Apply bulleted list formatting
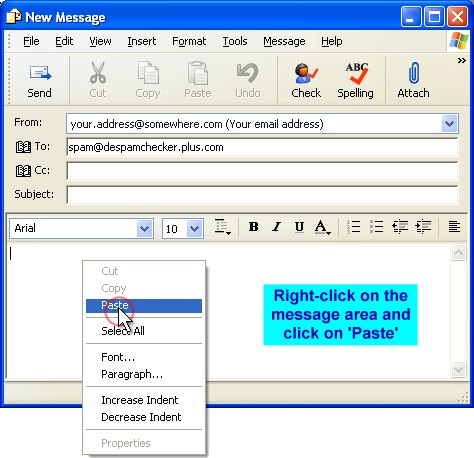 377,227
